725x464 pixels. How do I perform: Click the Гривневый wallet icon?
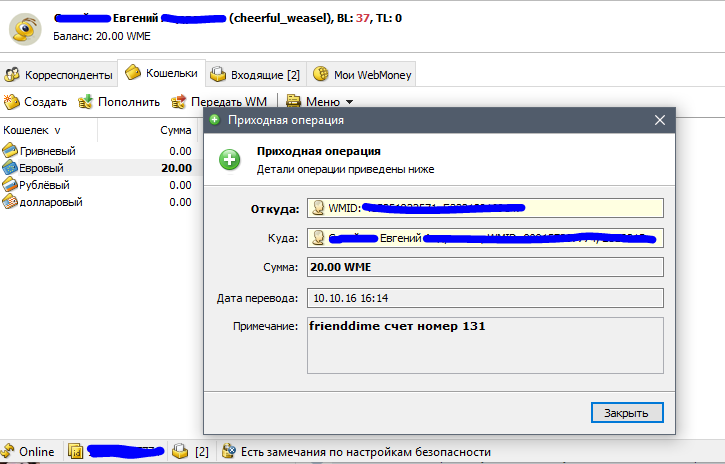[10, 150]
